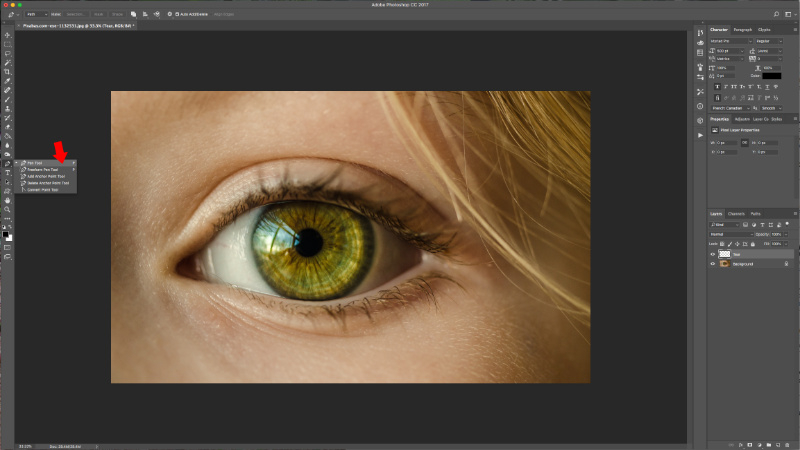
Task: Select the Horizontal Type tool
Action: (x=7, y=173)
